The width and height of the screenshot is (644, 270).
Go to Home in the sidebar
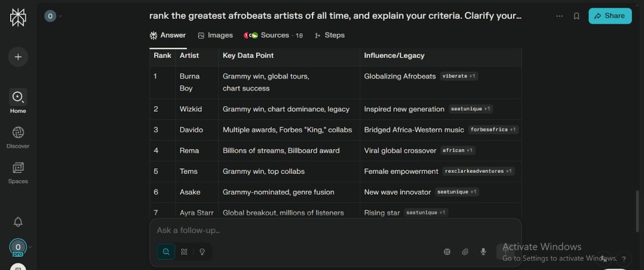(x=18, y=102)
